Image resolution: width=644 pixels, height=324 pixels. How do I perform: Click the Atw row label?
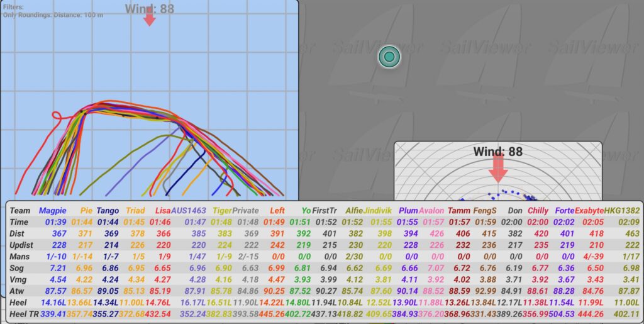click(17, 291)
